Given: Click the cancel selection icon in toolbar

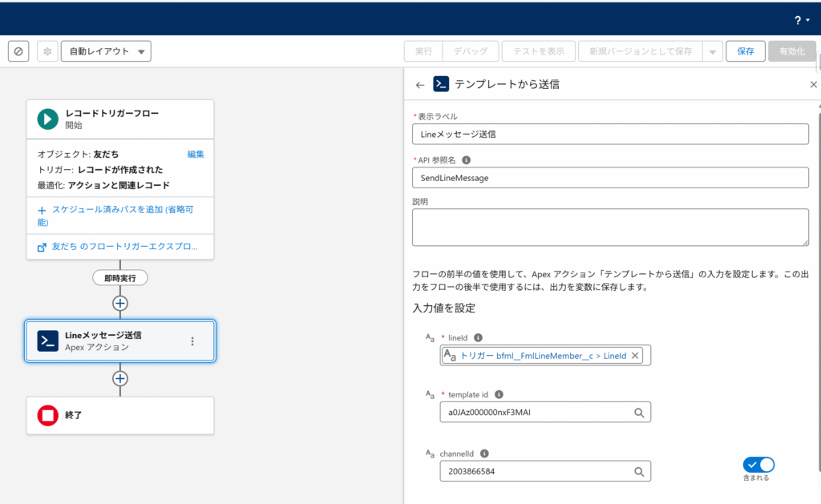Looking at the screenshot, I should point(18,51).
